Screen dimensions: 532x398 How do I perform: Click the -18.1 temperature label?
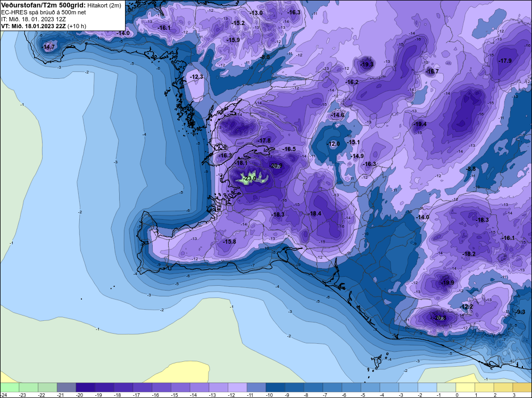[x=242, y=163]
